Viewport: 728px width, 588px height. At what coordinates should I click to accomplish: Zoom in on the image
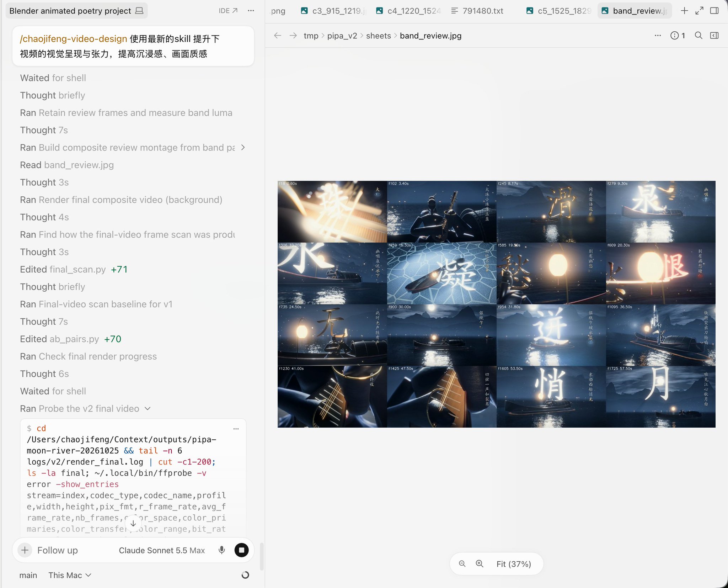point(480,564)
